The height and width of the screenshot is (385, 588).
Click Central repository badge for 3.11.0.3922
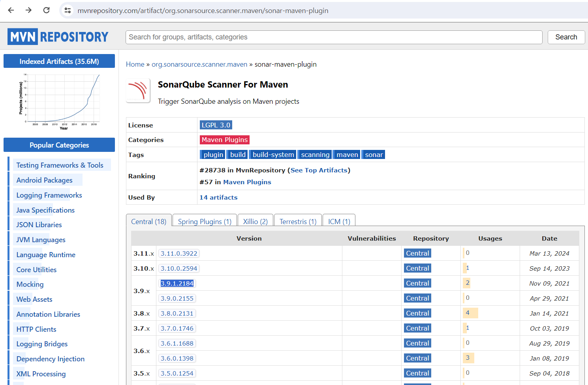417,253
